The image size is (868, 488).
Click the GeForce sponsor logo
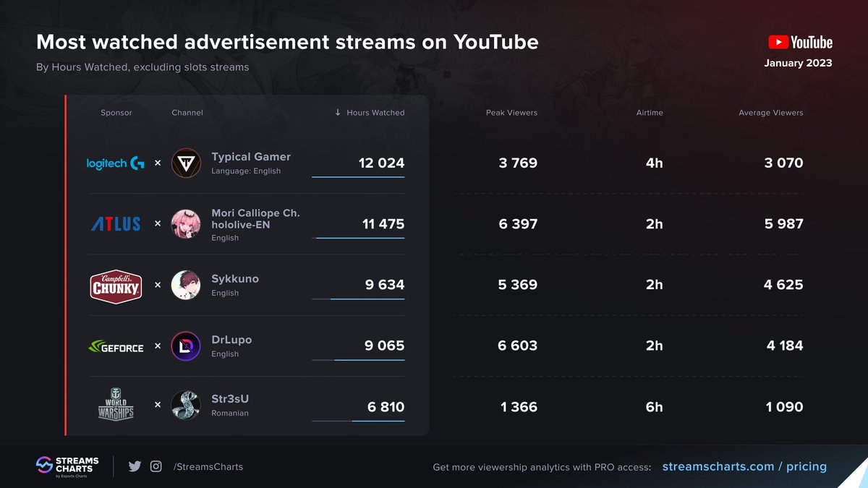[115, 346]
